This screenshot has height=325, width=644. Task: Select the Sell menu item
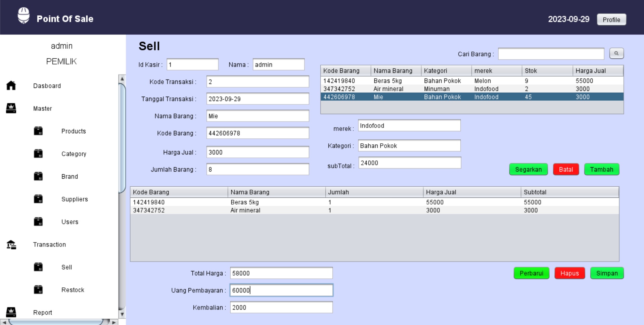66,267
